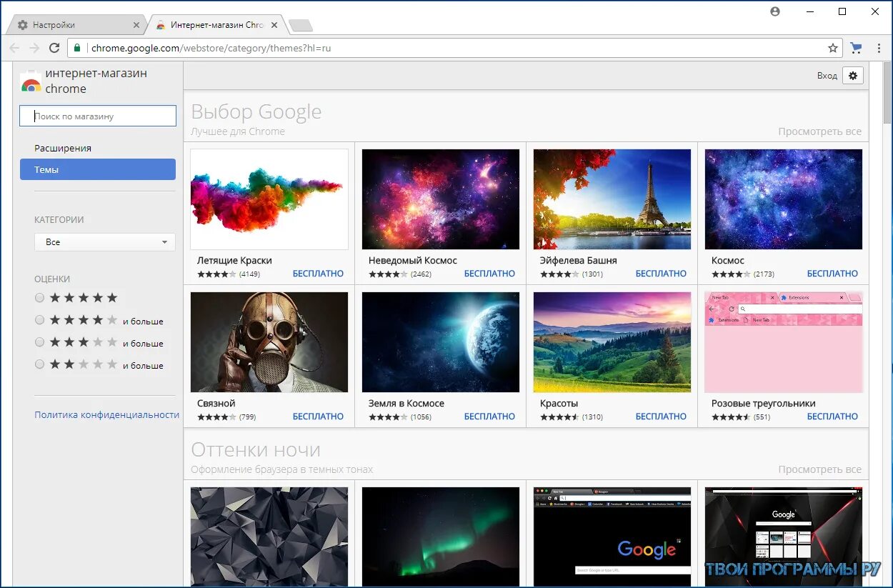The image size is (893, 588).
Task: Bookmark the page with the star icon
Action: tap(832, 49)
